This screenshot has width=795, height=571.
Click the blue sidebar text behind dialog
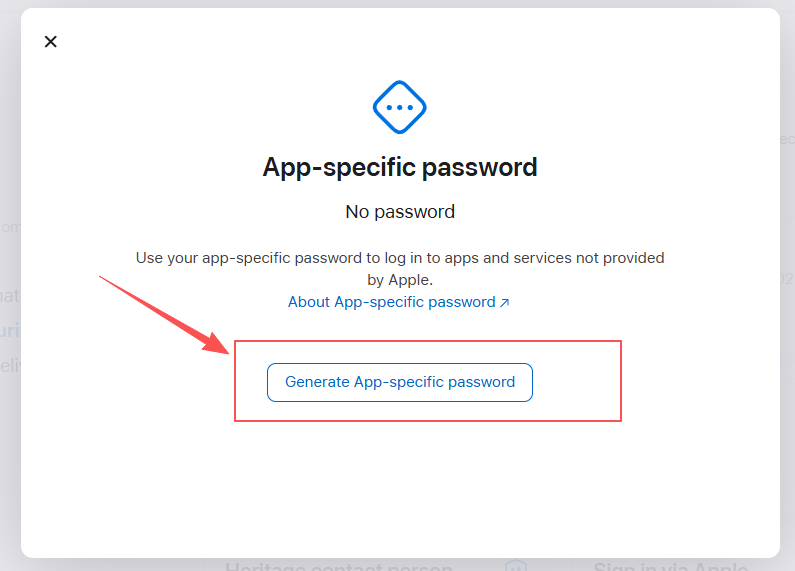point(10,331)
